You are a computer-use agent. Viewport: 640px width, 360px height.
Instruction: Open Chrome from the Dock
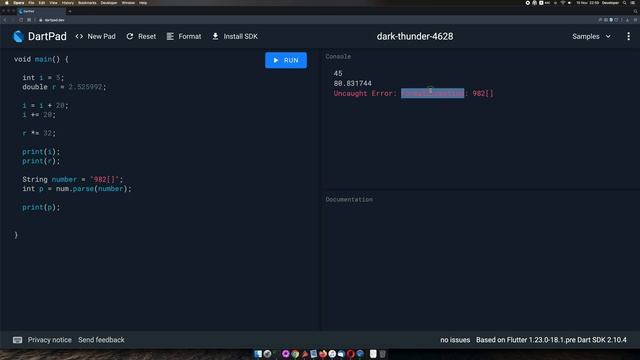coord(295,354)
